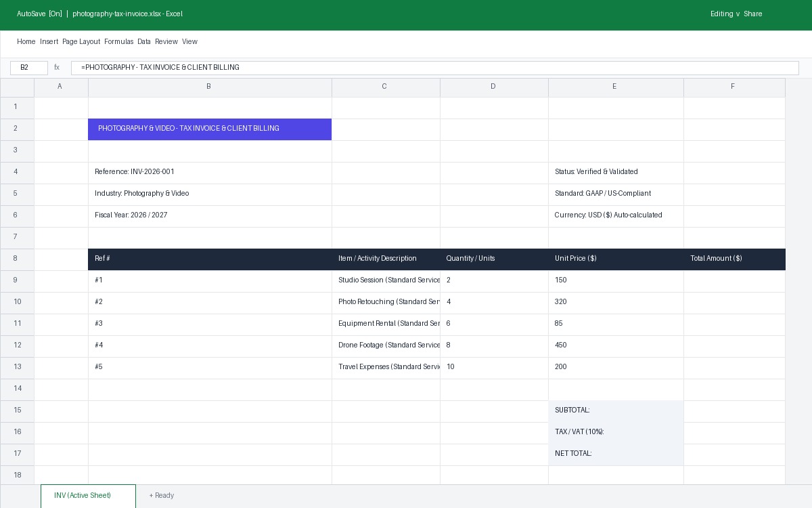Select the 'SUBTOTAL:' label cell
Viewport: 812px width, 508px height.
pos(616,411)
